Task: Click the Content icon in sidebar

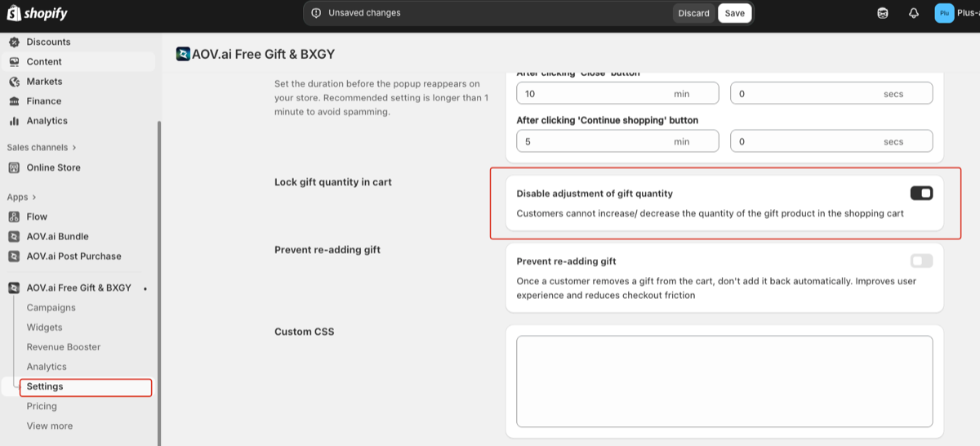Action: point(13,61)
